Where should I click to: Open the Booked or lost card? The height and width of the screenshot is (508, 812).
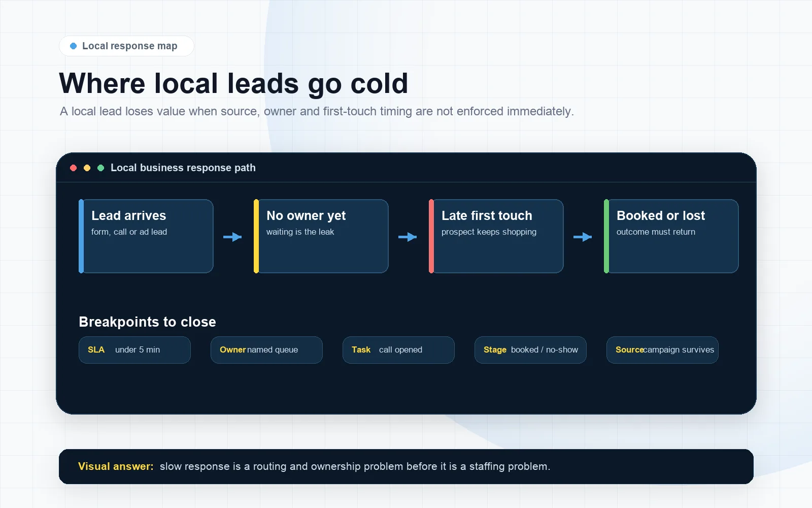coord(671,236)
